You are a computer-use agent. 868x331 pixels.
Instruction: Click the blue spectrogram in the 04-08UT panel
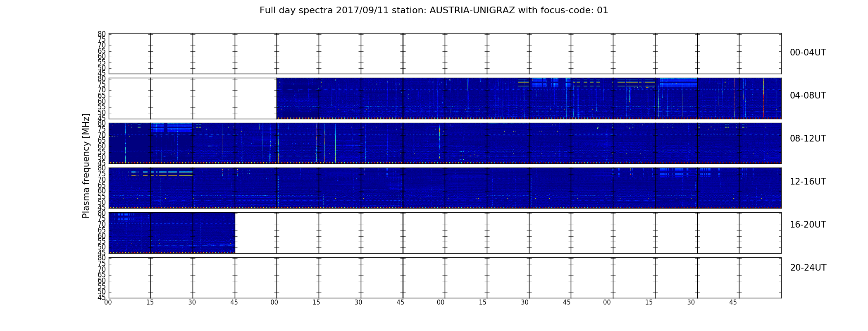tap(529, 98)
